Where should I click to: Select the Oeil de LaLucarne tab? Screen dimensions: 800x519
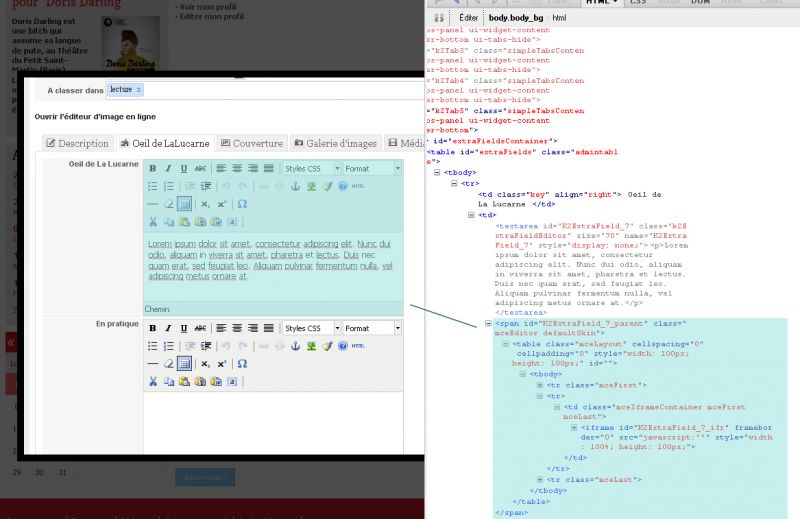click(165, 143)
